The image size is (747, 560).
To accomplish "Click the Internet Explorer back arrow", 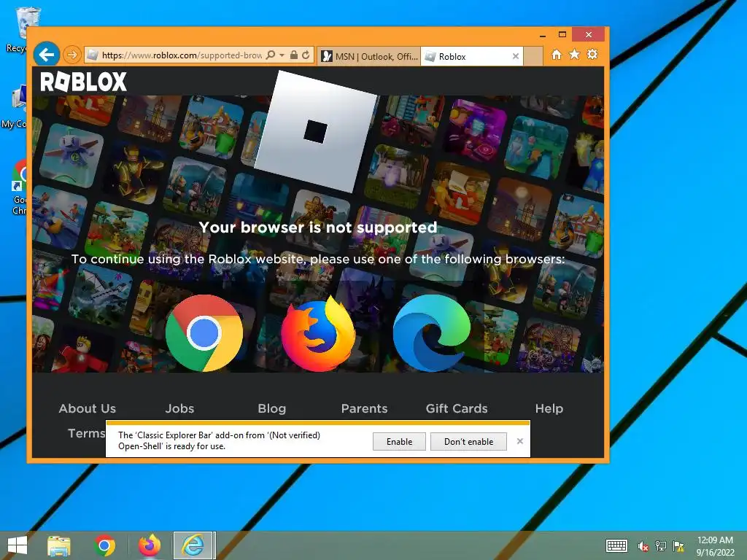I will tap(47, 55).
